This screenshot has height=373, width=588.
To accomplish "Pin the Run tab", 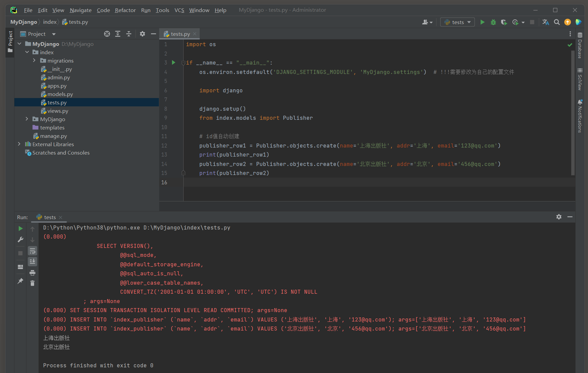I will [x=20, y=281].
